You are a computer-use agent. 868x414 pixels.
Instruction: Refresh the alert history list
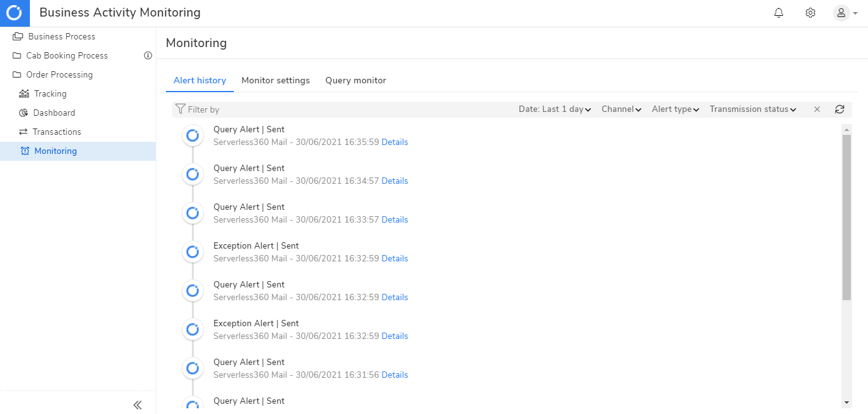(839, 109)
